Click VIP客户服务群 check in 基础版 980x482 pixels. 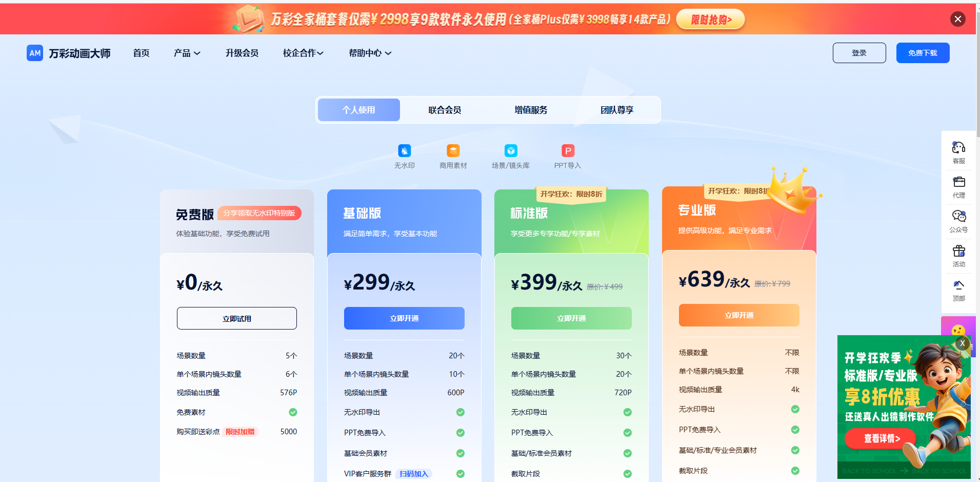(x=461, y=474)
